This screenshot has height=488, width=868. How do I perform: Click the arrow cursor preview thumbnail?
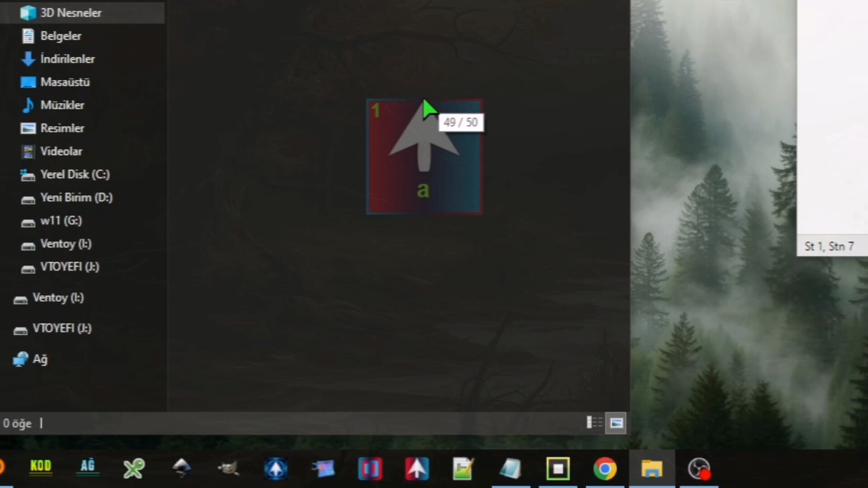point(424,156)
